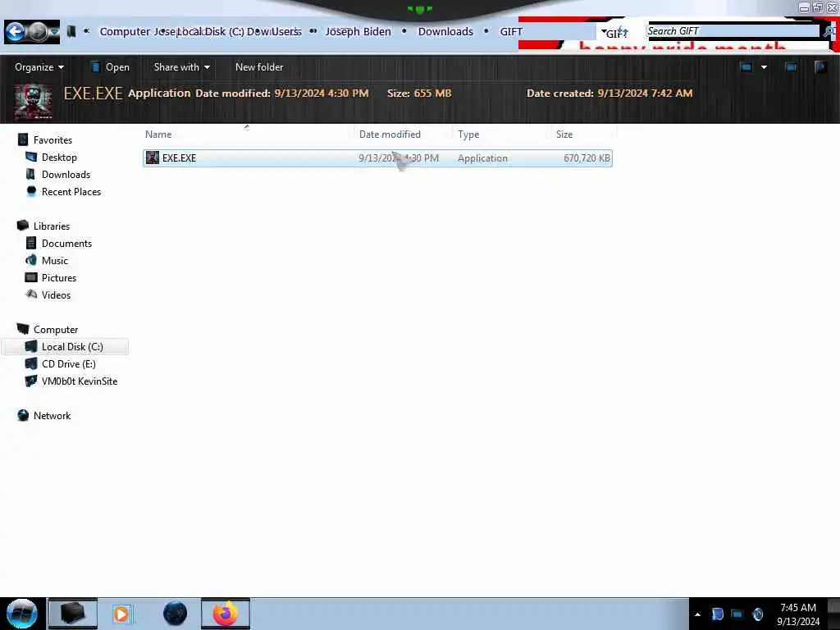Click the EXE.EXE thumbnail in details pane
Image resolution: width=840 pixels, height=630 pixels.
33,101
